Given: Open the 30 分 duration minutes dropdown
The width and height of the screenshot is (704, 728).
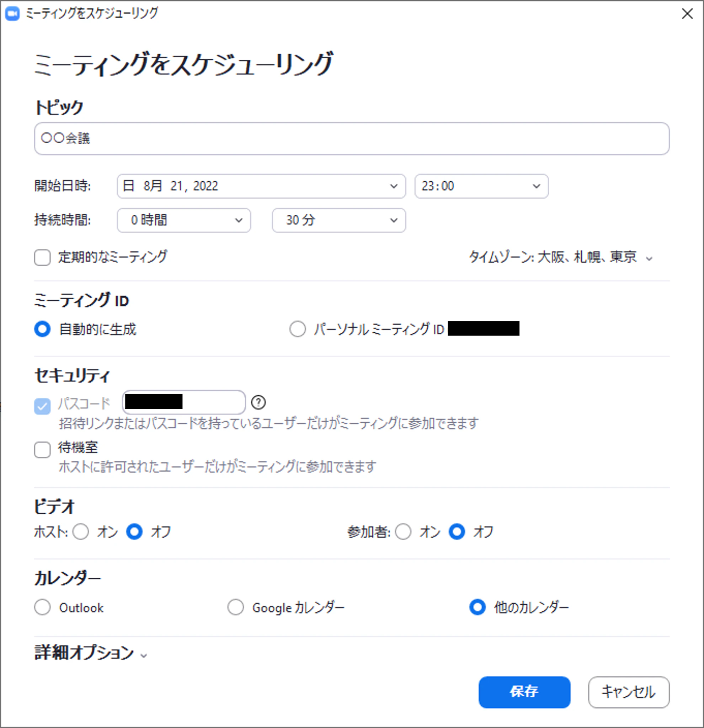Looking at the screenshot, I should (338, 220).
